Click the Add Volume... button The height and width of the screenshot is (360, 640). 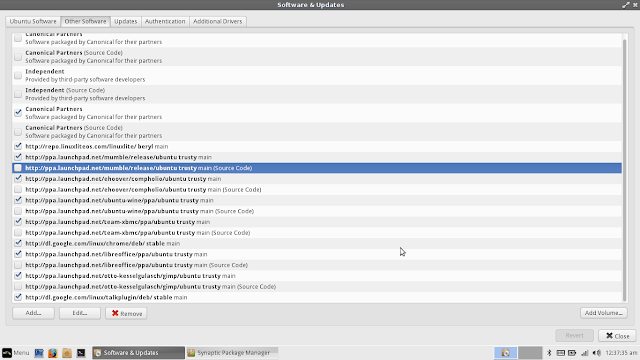pyautogui.click(x=604, y=313)
